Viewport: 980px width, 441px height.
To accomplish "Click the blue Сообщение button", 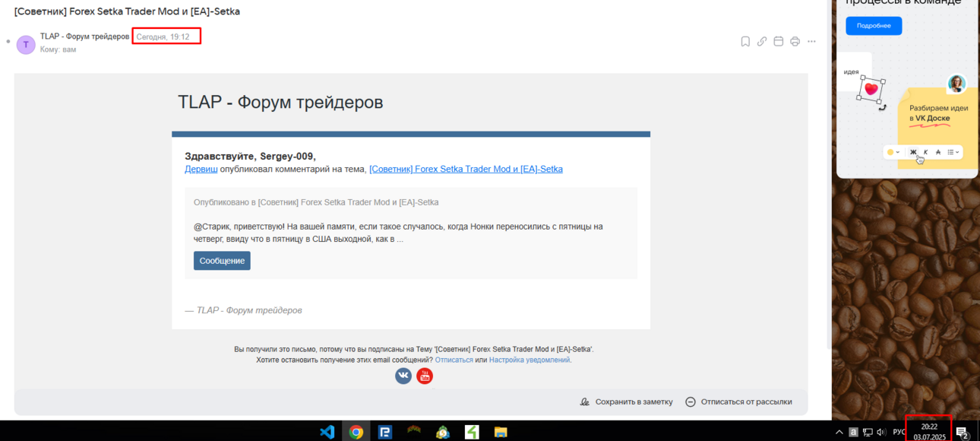I will pos(222,261).
